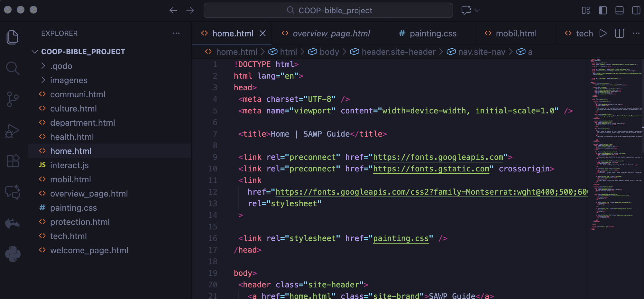This screenshot has width=644, height=299.
Task: Toggle the bottom panel visibility
Action: 619,10
